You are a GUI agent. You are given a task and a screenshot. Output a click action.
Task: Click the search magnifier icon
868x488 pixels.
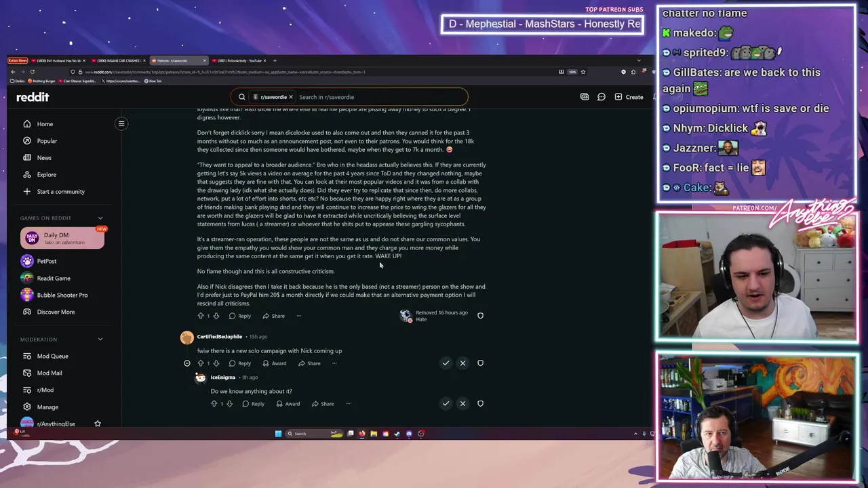click(241, 97)
